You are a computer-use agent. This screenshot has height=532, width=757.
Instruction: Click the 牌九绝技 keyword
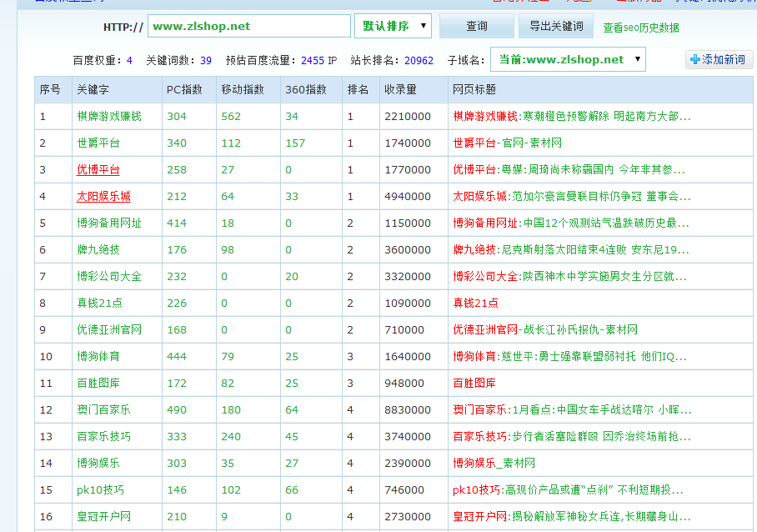(98, 249)
